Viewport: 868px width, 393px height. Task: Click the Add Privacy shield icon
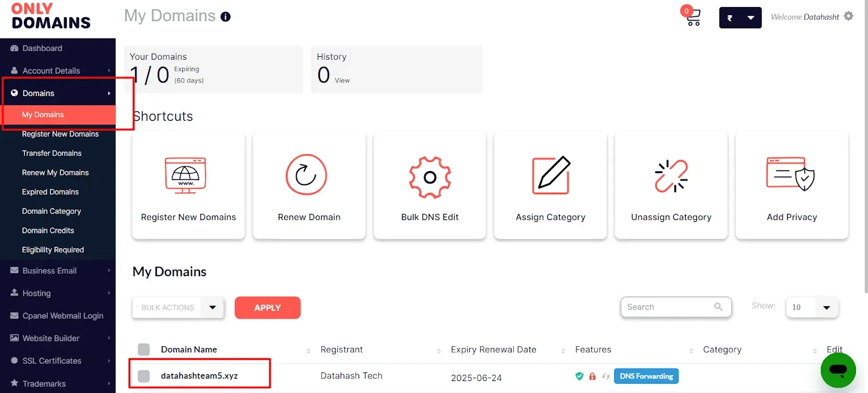click(790, 174)
